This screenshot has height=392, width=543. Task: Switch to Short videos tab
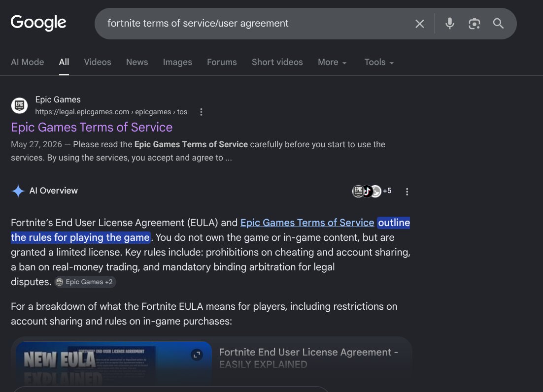(277, 62)
